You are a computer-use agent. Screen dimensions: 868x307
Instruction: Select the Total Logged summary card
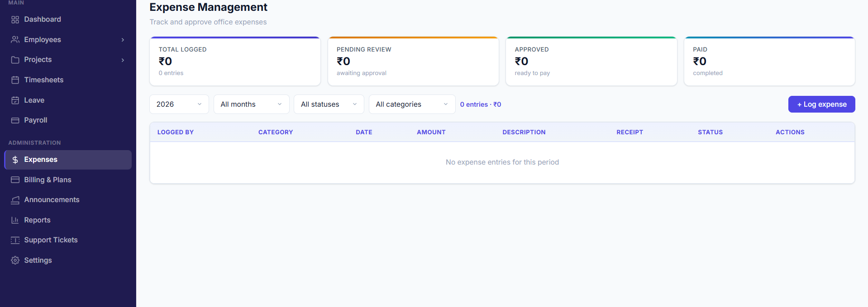point(235,61)
